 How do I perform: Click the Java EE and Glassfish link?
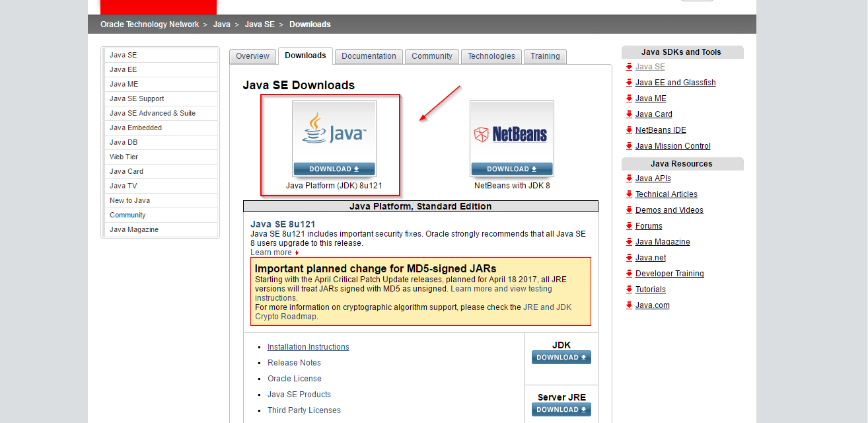pyautogui.click(x=675, y=83)
